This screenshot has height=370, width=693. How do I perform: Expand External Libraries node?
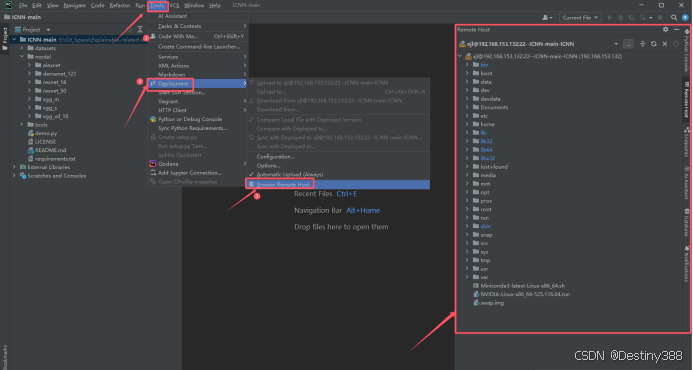click(x=14, y=167)
